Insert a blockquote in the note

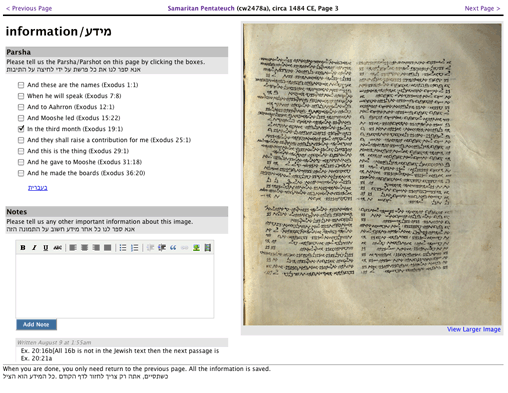173,248
